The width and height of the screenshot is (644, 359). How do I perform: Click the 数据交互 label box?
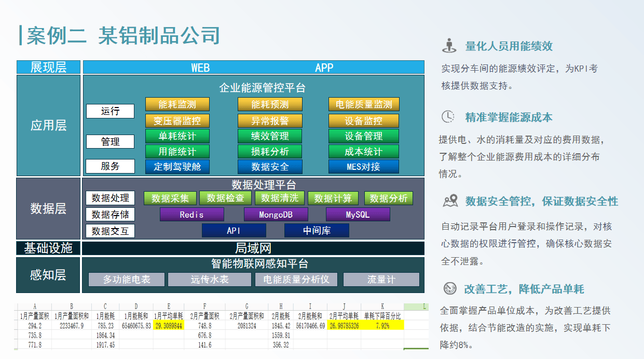(110, 231)
